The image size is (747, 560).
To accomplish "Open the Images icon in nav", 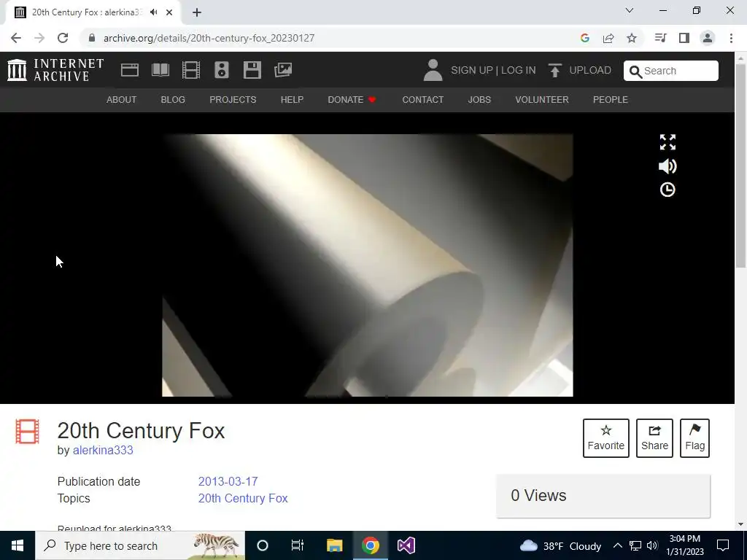I will (x=283, y=70).
